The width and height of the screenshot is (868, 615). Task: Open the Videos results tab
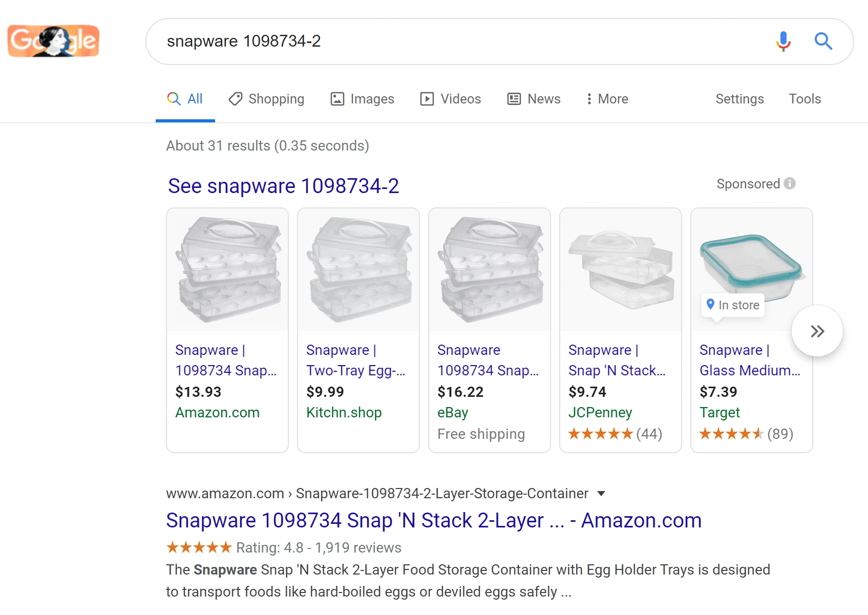pyautogui.click(x=451, y=99)
